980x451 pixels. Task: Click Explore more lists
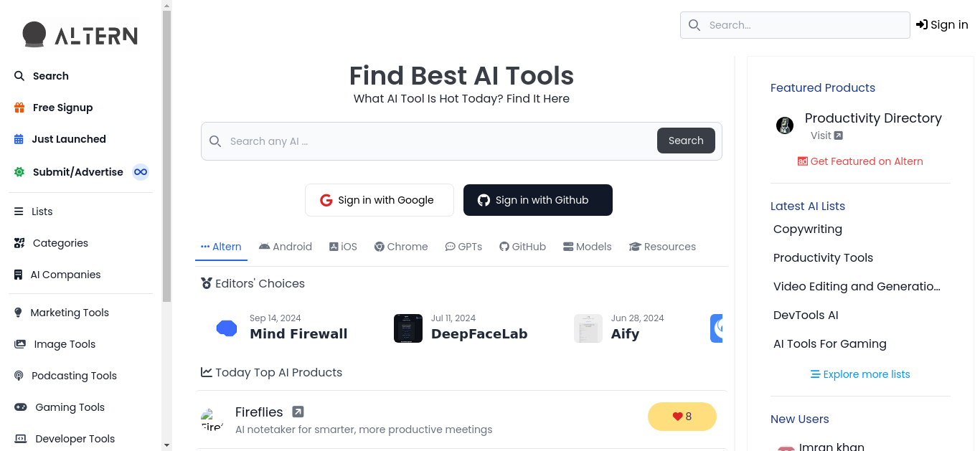coord(860,374)
